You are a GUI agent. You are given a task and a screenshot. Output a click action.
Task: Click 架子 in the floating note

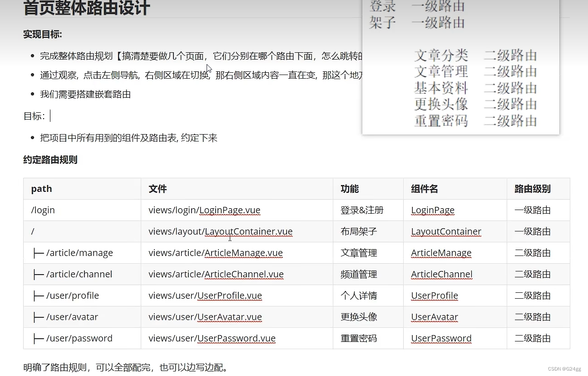[x=382, y=23]
